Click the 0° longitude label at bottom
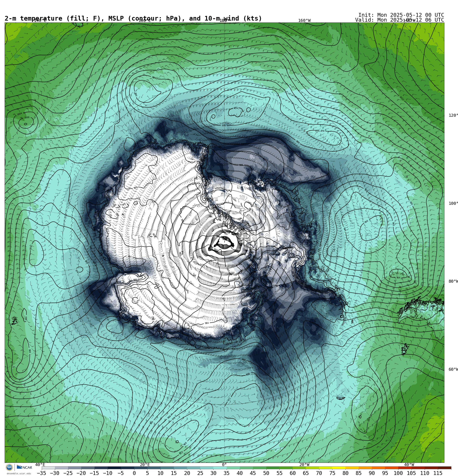458x476 pixels. point(224,465)
